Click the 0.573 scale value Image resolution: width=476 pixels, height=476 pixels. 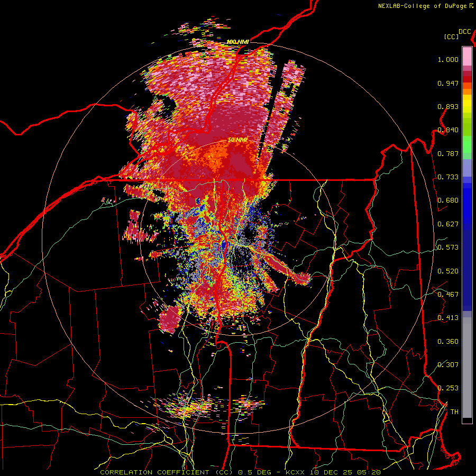point(448,248)
